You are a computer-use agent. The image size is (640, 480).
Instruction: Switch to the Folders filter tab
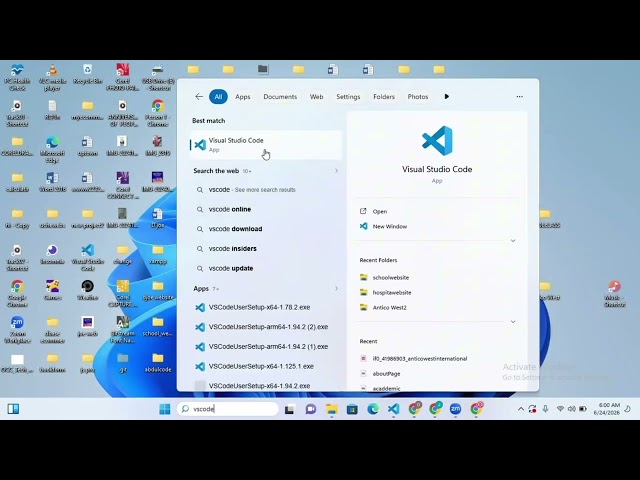tap(384, 97)
